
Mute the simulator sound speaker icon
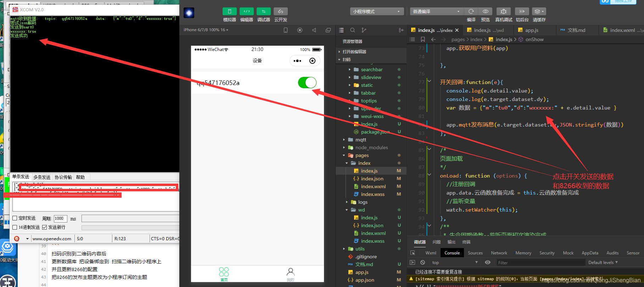click(x=314, y=30)
